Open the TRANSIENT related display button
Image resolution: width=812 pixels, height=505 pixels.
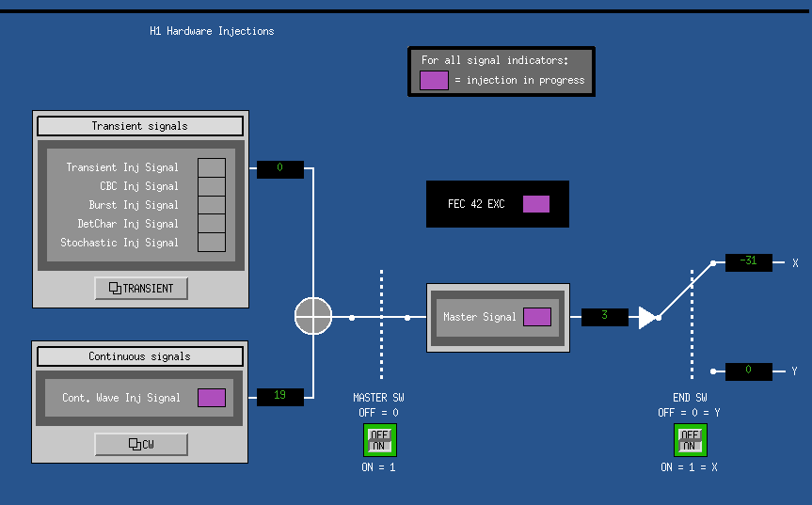click(x=141, y=288)
